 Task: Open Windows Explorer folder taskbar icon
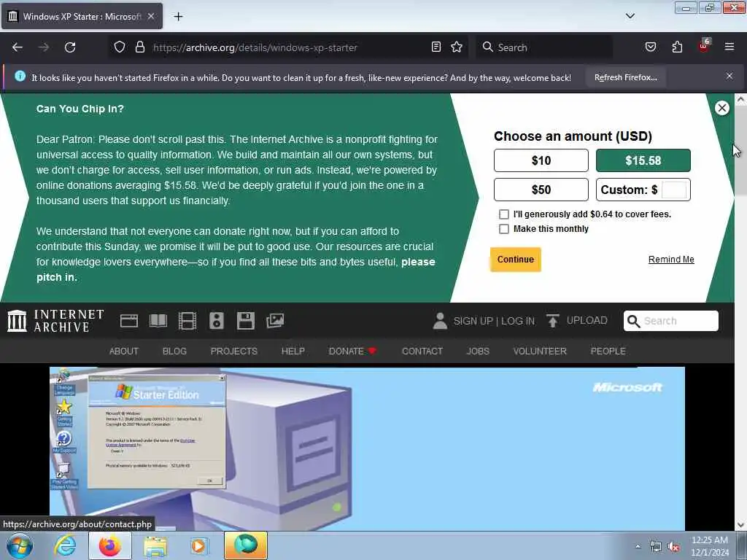pyautogui.click(x=155, y=547)
